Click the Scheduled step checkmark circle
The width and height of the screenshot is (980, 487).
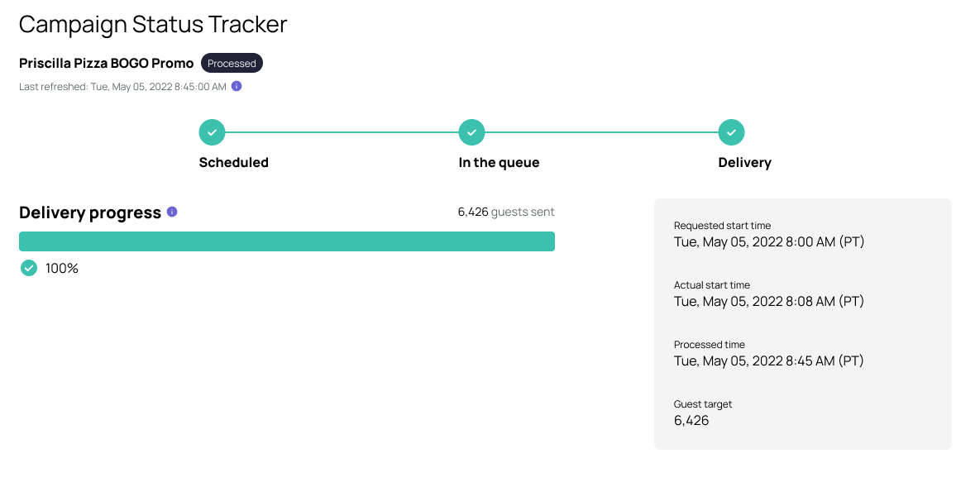212,132
